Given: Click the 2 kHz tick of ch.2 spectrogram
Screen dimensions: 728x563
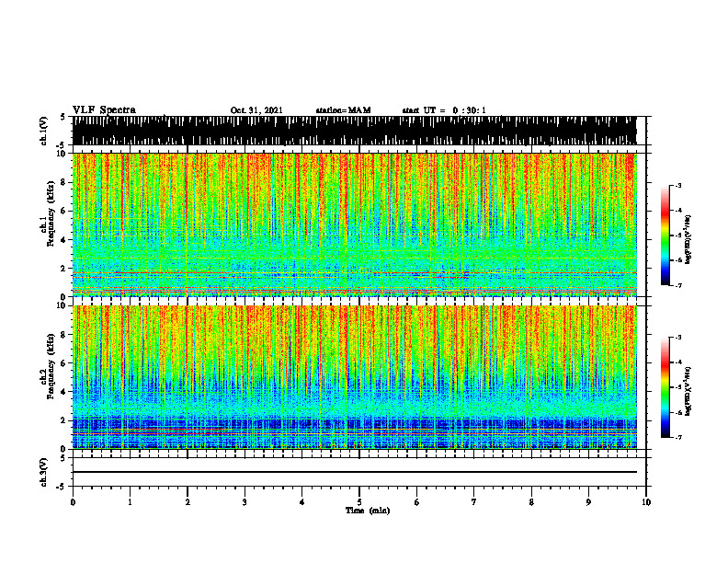Looking at the screenshot, I should click(63, 420).
